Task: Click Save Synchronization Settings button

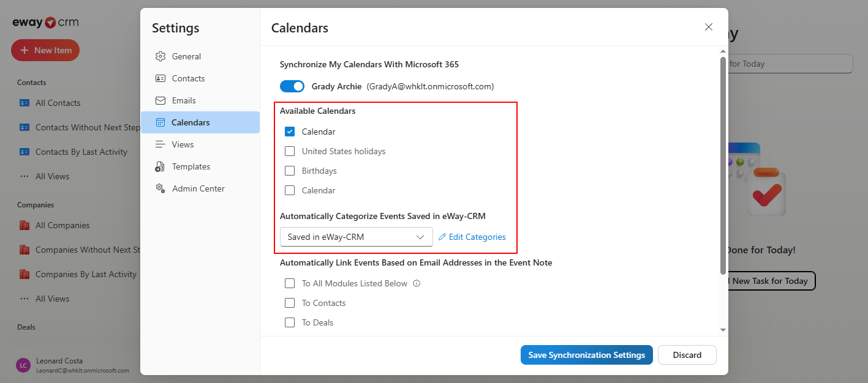Action: [587, 355]
